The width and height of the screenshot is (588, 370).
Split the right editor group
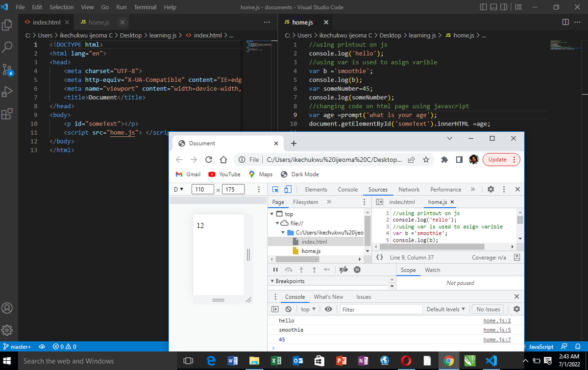pos(566,23)
